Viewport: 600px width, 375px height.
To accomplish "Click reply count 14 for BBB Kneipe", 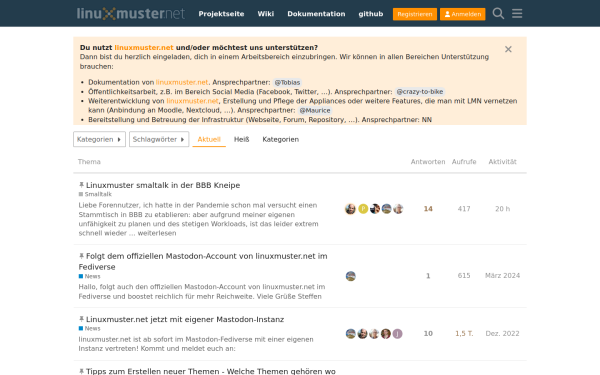I will click(428, 209).
